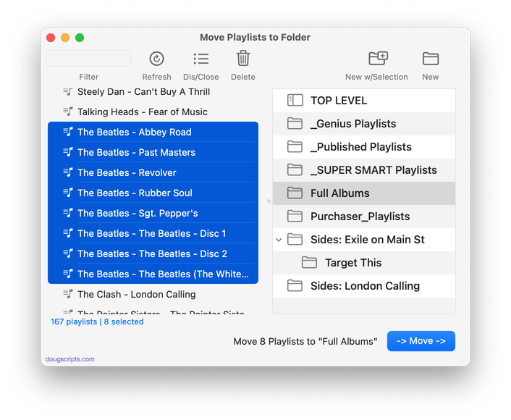Click the folder icon beside Target This
511x420 pixels.
[309, 262]
